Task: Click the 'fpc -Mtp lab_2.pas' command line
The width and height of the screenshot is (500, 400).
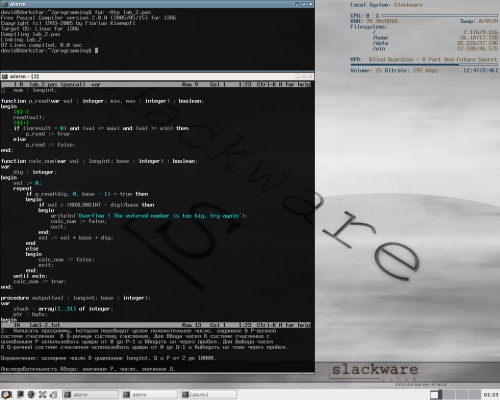Action: 123,12
